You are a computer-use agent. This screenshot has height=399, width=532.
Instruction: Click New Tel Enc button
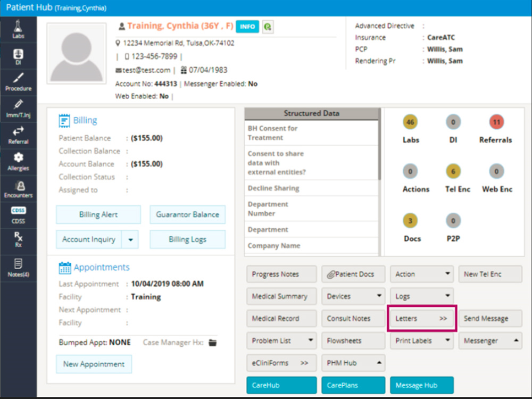(x=491, y=274)
